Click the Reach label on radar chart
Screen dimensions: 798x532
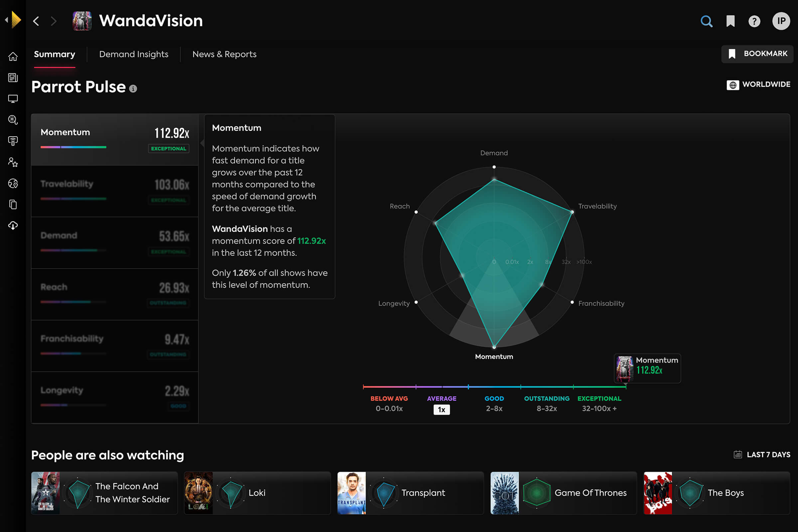(x=400, y=206)
